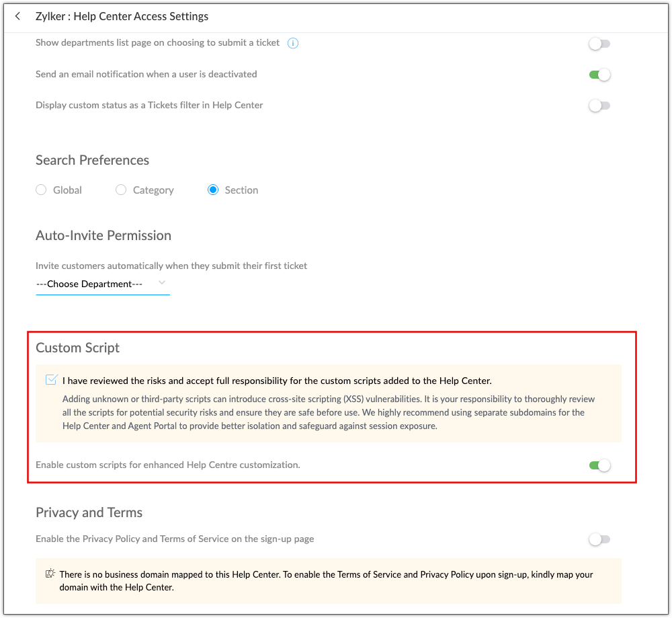Enable showing departments list page toggle
Viewport: 672px width, 618px height.
point(599,44)
